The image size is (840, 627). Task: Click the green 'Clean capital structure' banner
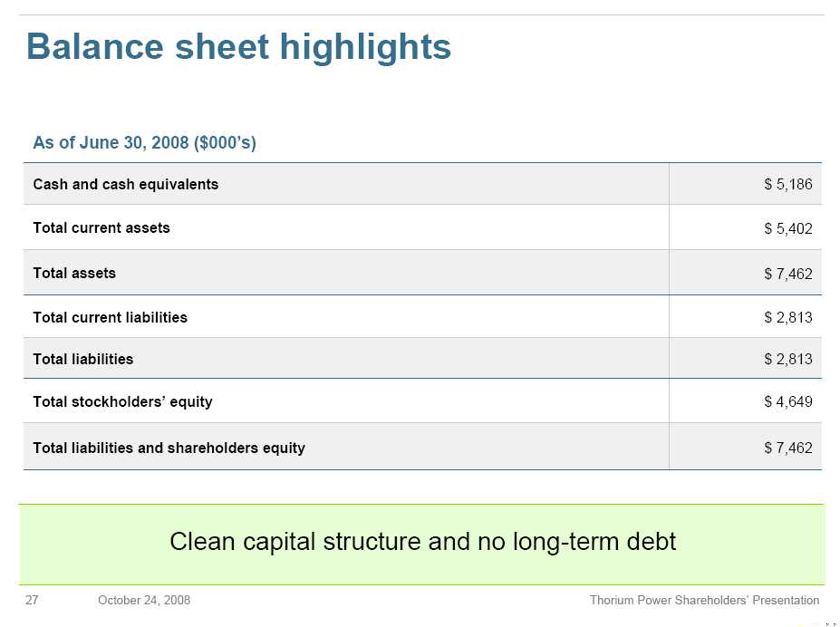tap(422, 543)
